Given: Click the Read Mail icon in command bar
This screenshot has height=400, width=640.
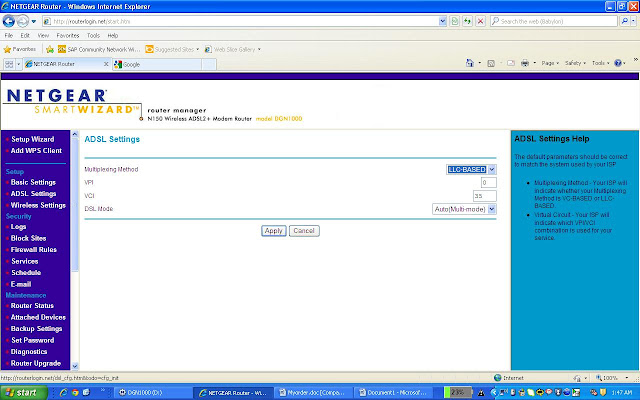Looking at the screenshot, I should [x=511, y=63].
